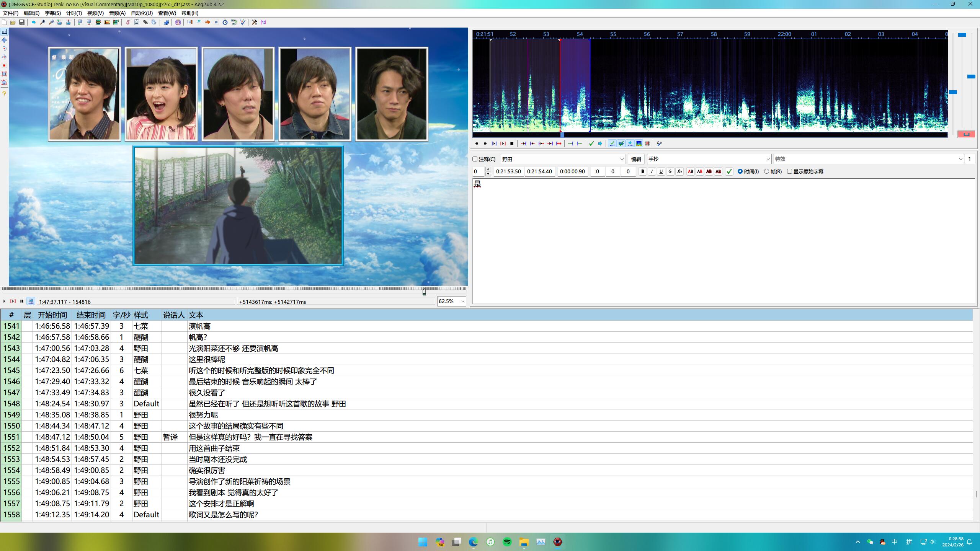Viewport: 980px width, 551px height.
Task: Open the Options hammer-and-wrench icon
Action: point(255,22)
